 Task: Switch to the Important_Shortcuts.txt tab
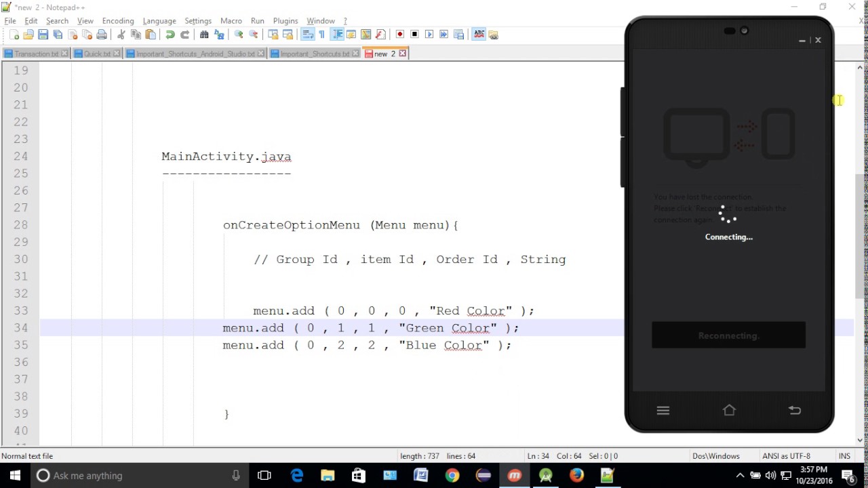pyautogui.click(x=315, y=54)
